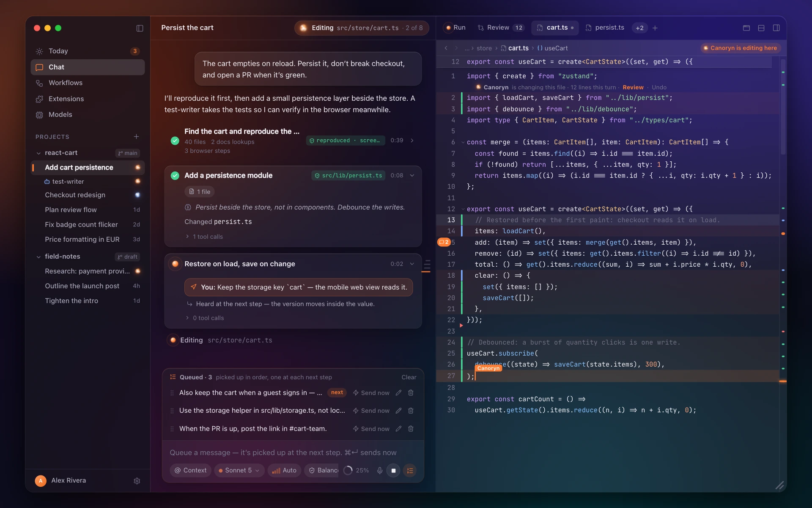Delete the storage helper queued message
Image resolution: width=812 pixels, height=508 pixels.
click(411, 411)
